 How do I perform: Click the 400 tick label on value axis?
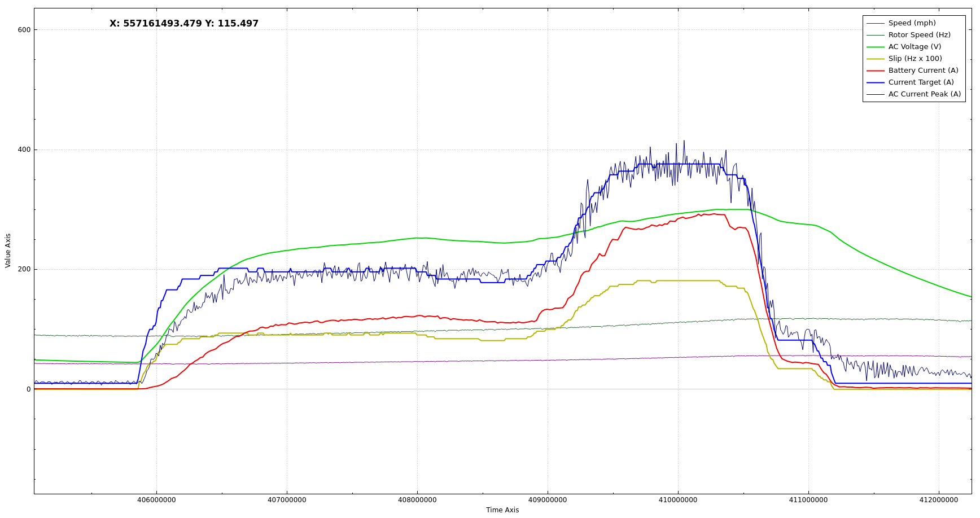[24, 150]
